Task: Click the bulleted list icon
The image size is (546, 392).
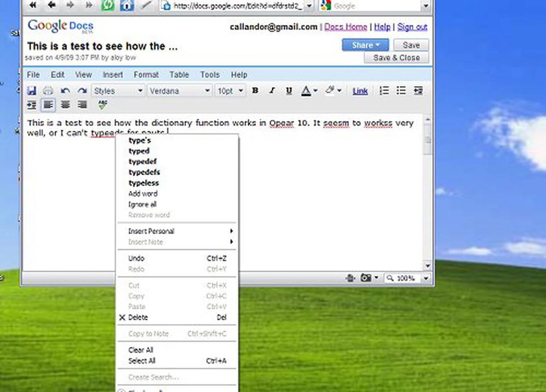Action: 401,91
